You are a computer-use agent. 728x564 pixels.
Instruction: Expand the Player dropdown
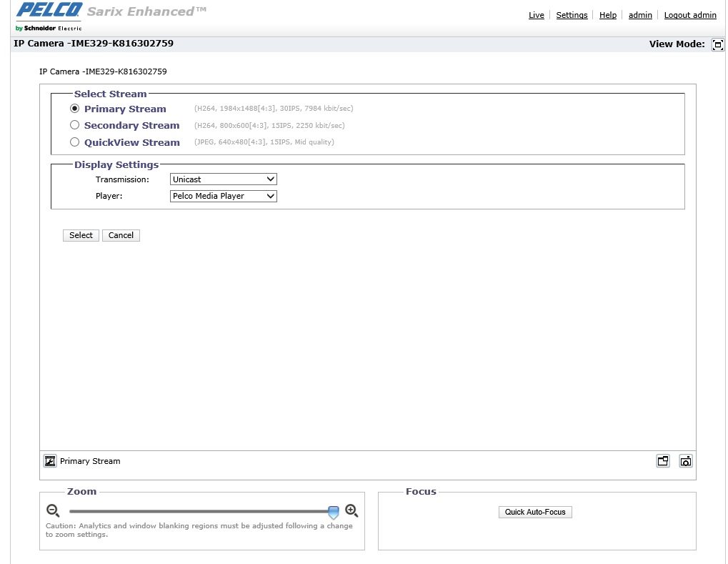(x=224, y=196)
